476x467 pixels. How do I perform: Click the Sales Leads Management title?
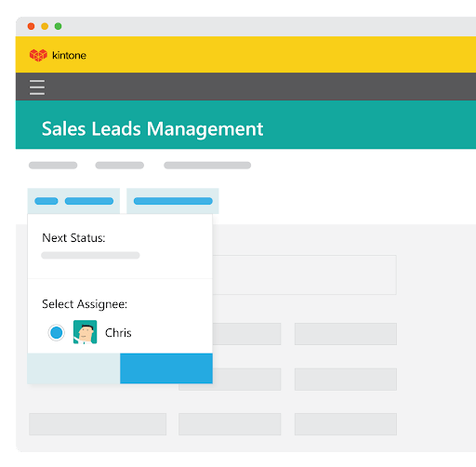click(152, 129)
